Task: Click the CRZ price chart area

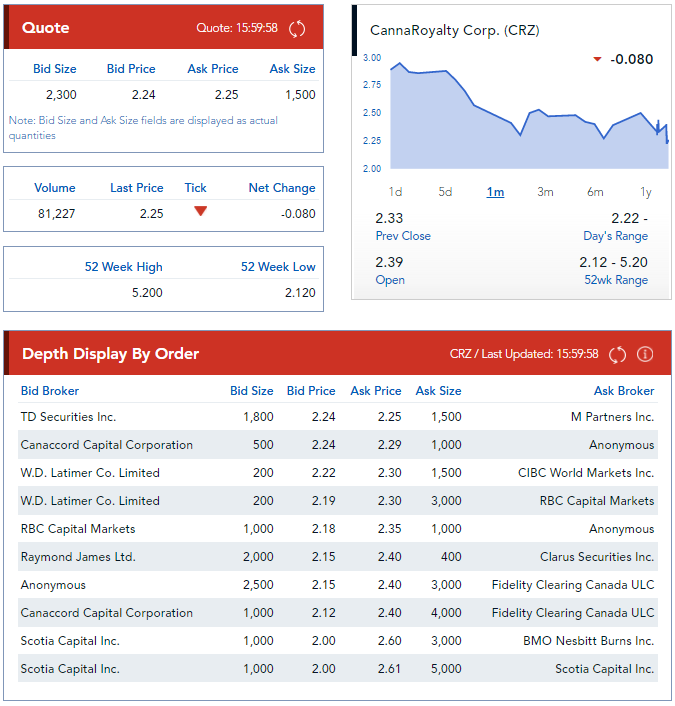Action: 529,115
